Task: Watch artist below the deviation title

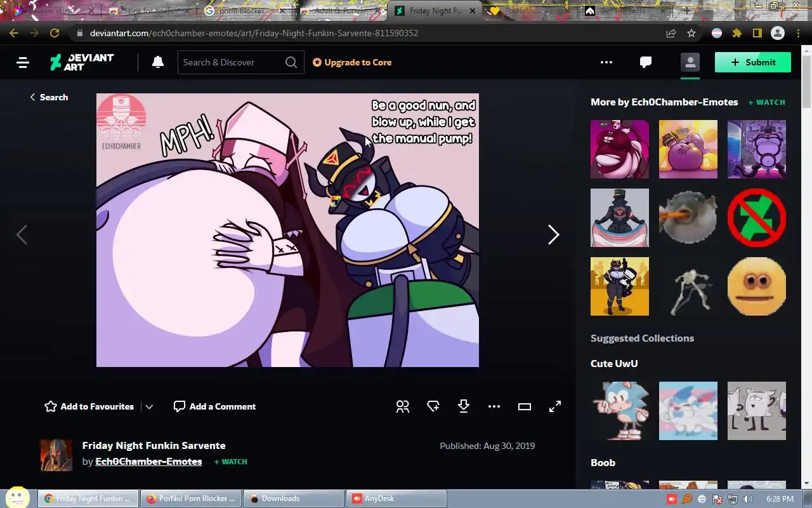Action: [231, 462]
